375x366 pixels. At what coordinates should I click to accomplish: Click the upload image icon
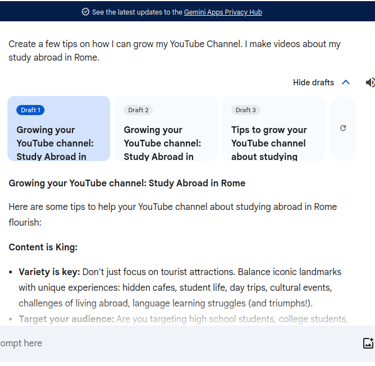pos(368,343)
